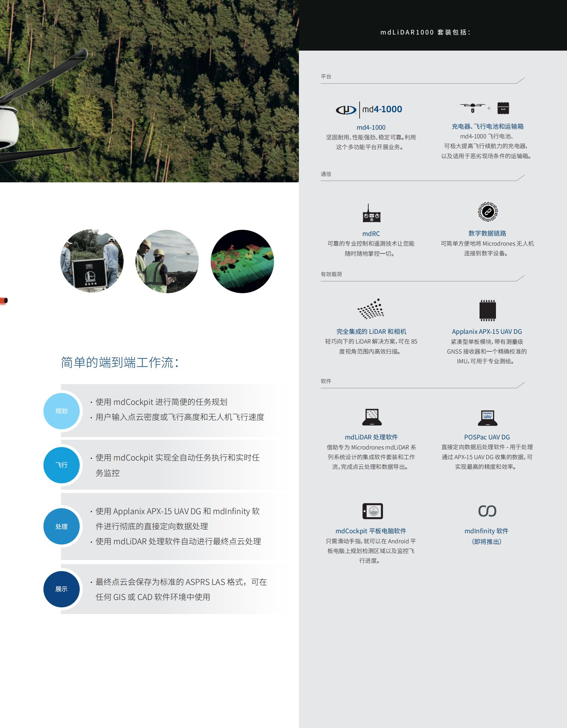Click the 通信 section label

tap(326, 174)
